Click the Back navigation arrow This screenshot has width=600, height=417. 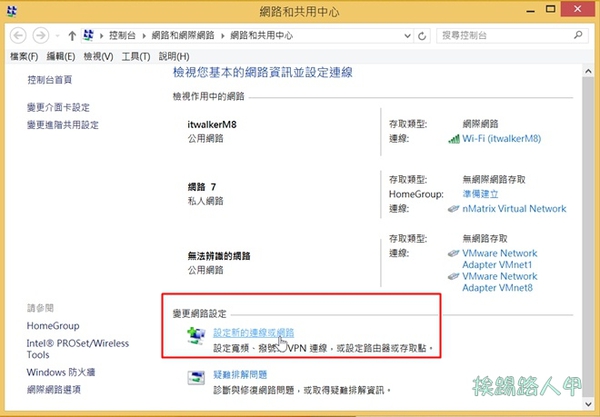pos(18,36)
